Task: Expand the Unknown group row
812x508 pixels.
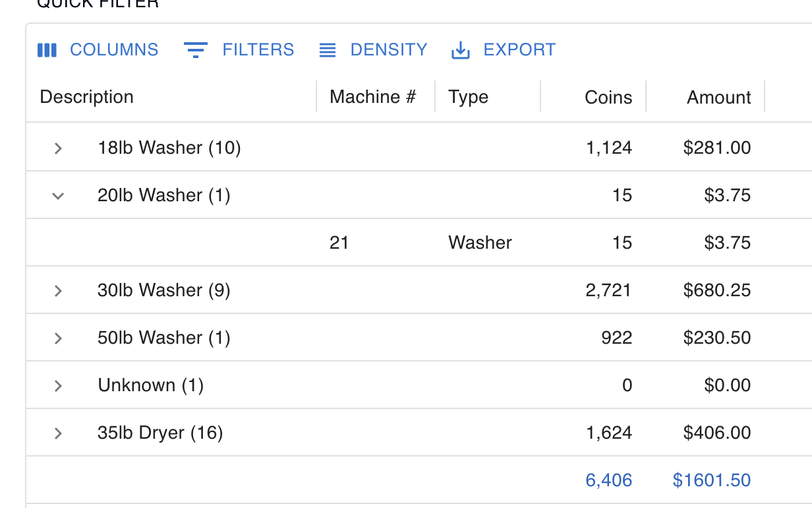Action: click(58, 385)
